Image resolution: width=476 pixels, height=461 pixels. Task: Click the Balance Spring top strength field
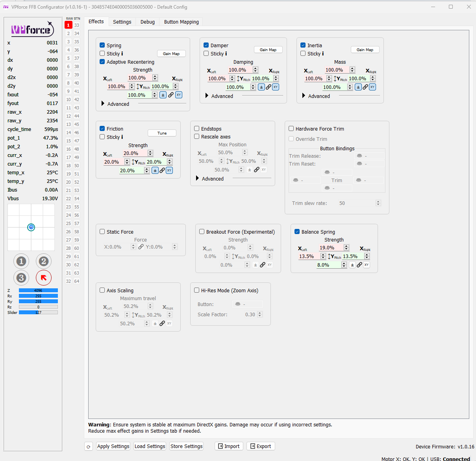click(x=330, y=248)
